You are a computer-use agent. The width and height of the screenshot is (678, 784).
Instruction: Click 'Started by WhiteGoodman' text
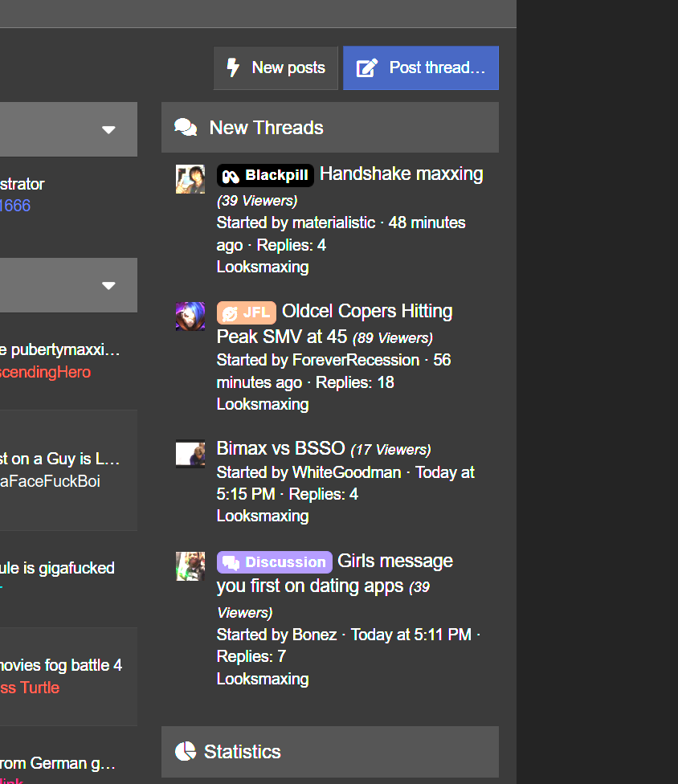pyautogui.click(x=309, y=472)
